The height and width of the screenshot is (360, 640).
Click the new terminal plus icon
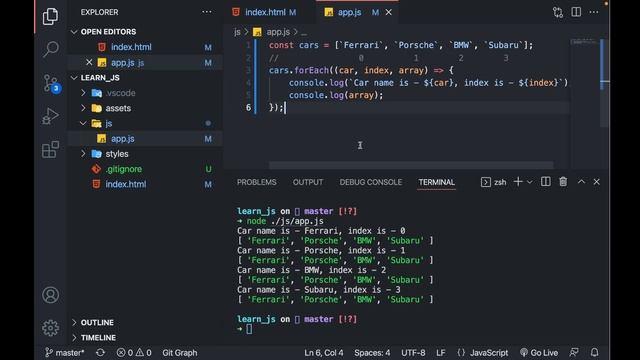pyautogui.click(x=518, y=182)
